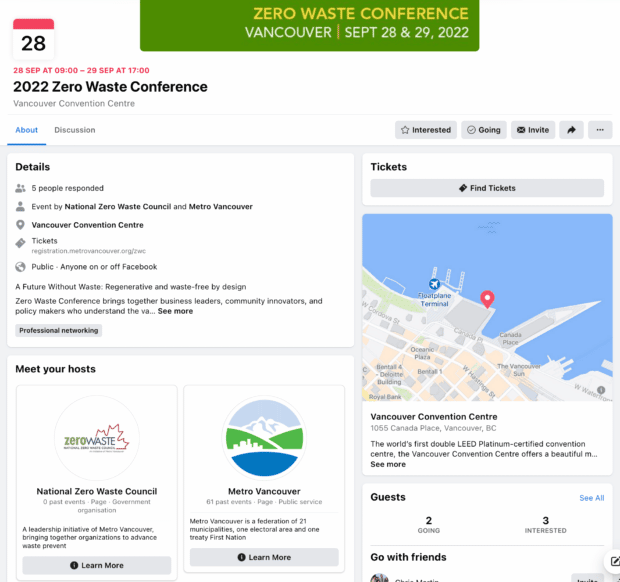620x582 pixels.
Task: Click the calendar date 28 icon
Action: (34, 39)
